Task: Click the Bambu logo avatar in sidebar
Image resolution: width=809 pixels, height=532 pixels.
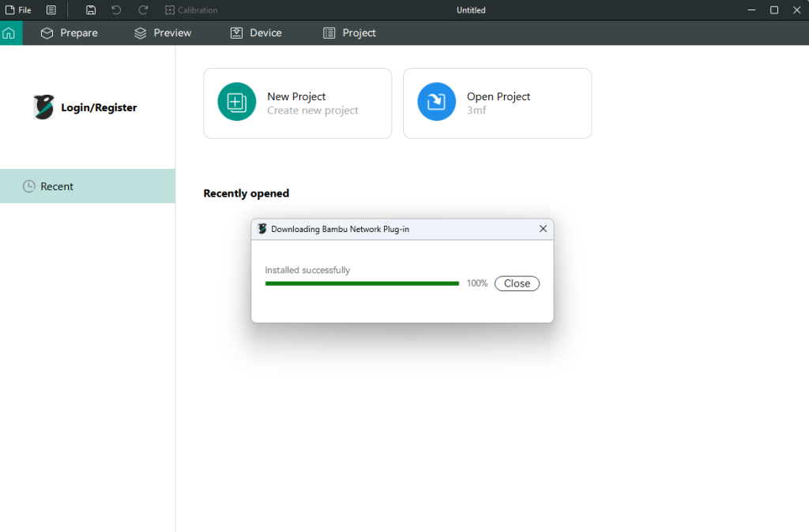Action: 43,107
